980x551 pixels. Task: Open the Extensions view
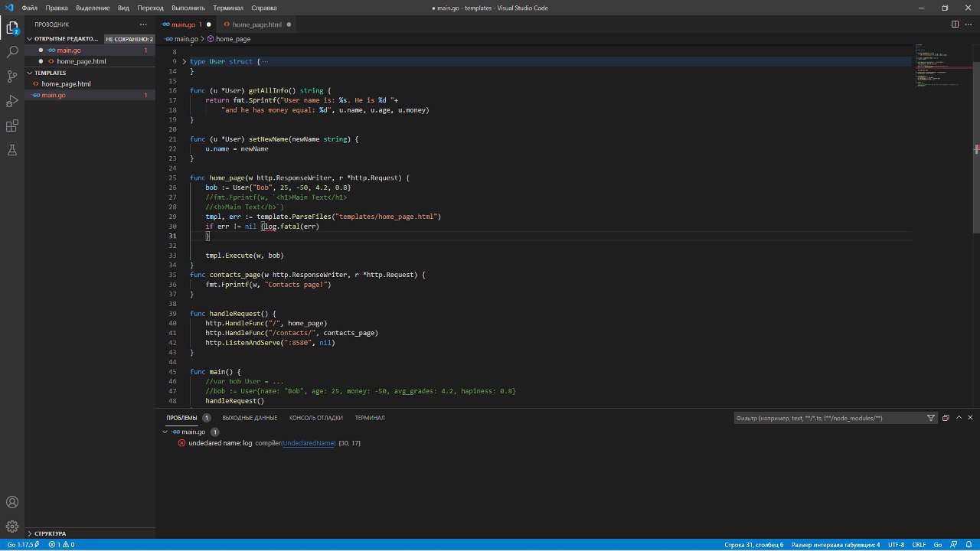[x=12, y=126]
